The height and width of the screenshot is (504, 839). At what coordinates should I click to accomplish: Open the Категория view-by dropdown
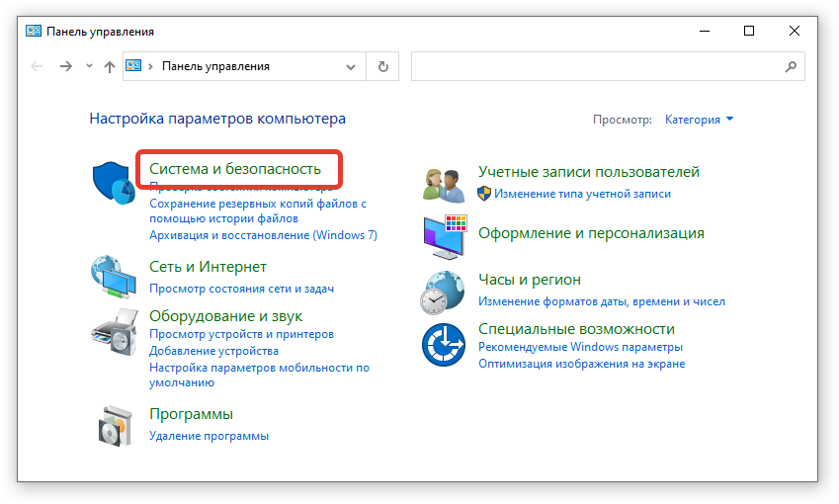coord(700,120)
